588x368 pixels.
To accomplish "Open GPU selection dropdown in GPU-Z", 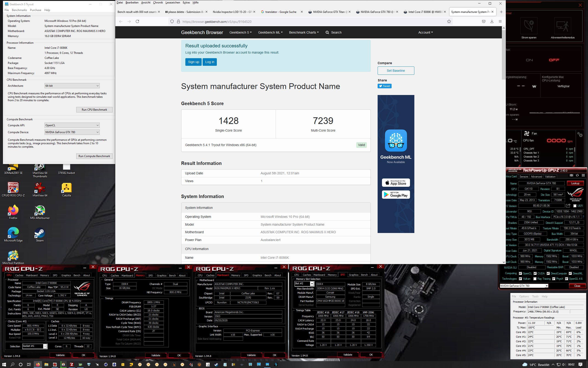I will 524,286.
